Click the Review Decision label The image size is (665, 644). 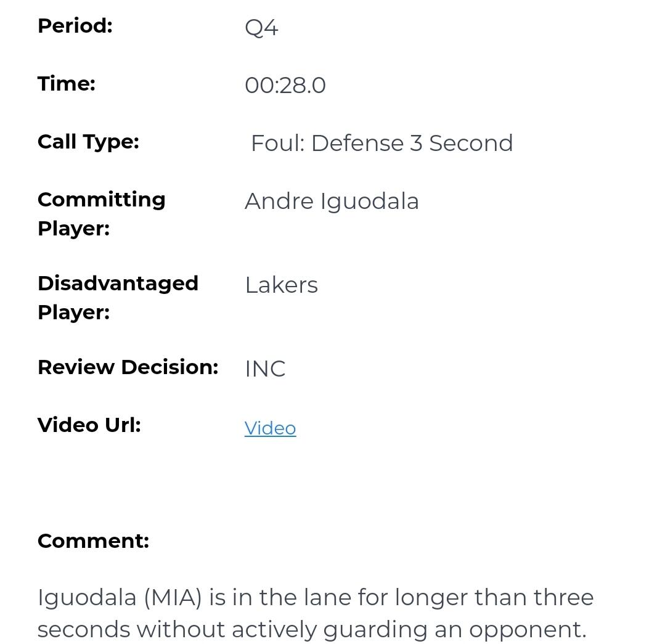pyautogui.click(x=128, y=367)
